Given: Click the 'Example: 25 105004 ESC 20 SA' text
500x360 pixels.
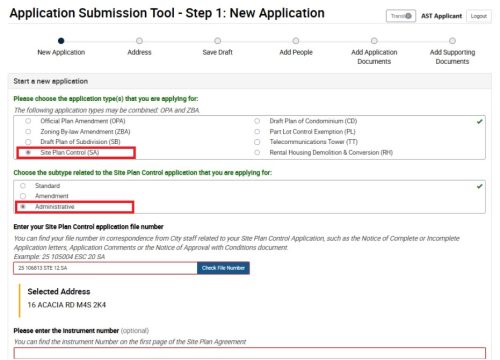Looking at the screenshot, I should click(x=59, y=257).
